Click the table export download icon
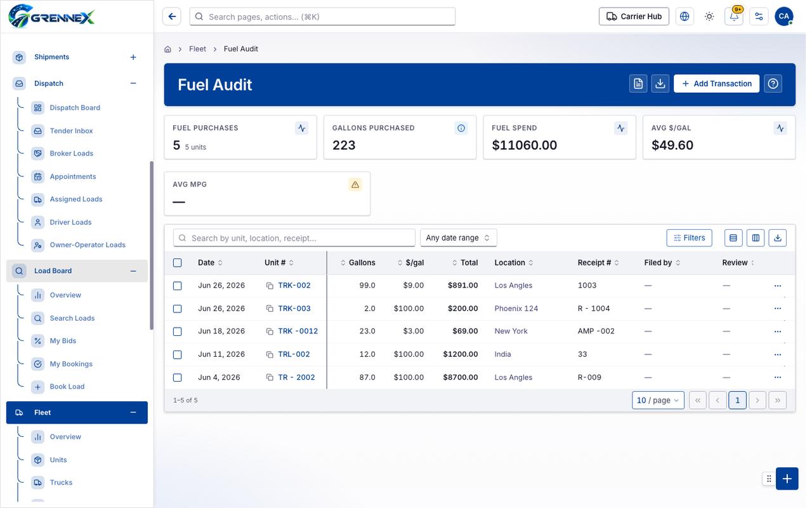The width and height of the screenshot is (812, 508). (778, 238)
